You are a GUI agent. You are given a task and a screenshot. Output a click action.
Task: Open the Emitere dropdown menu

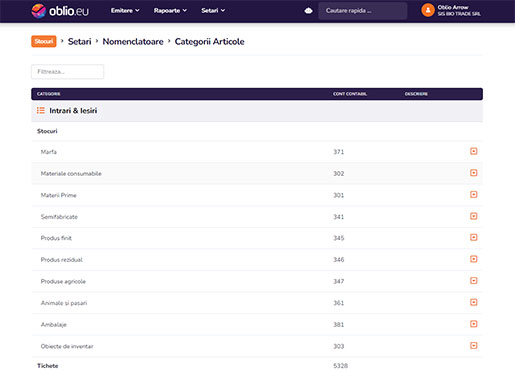tap(125, 11)
